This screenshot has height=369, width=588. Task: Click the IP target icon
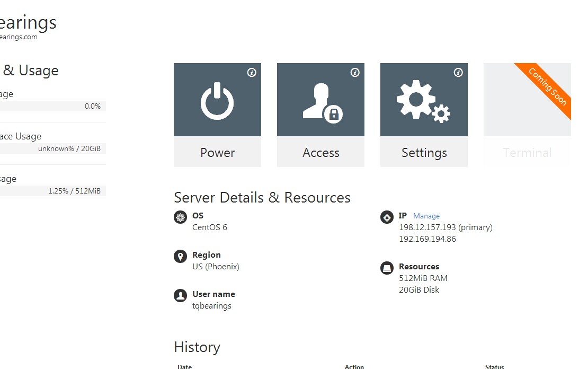[x=387, y=217]
